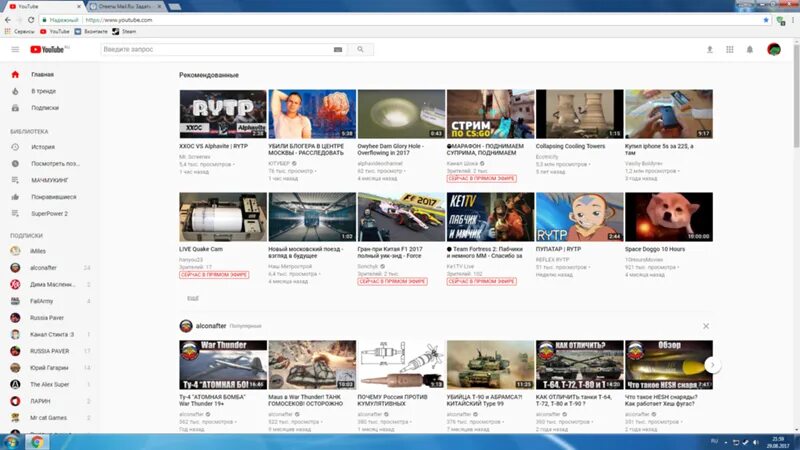The height and width of the screenshot is (450, 800).
Task: Open Mr cat Games channel
Action: pyautogui.click(x=49, y=418)
